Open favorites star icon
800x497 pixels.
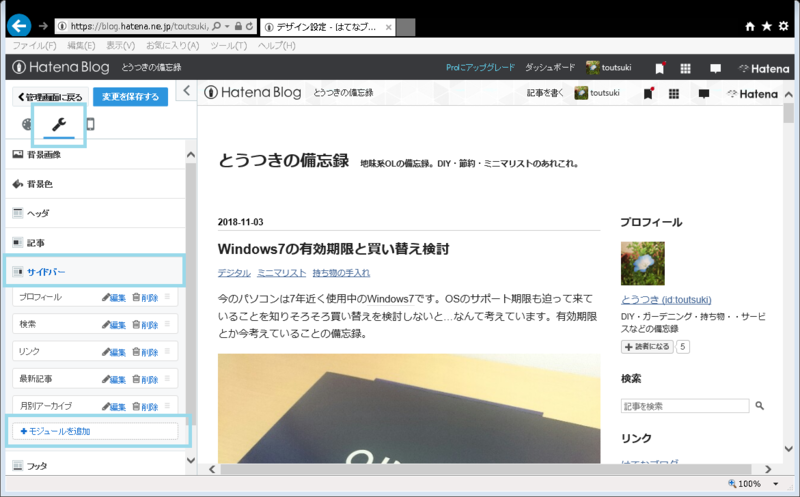coord(766,26)
